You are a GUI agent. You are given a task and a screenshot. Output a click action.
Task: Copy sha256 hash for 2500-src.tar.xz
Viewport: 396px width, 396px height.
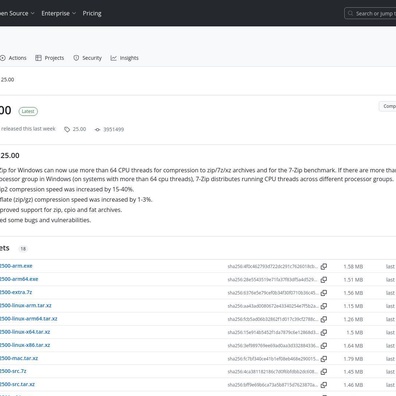click(x=324, y=385)
